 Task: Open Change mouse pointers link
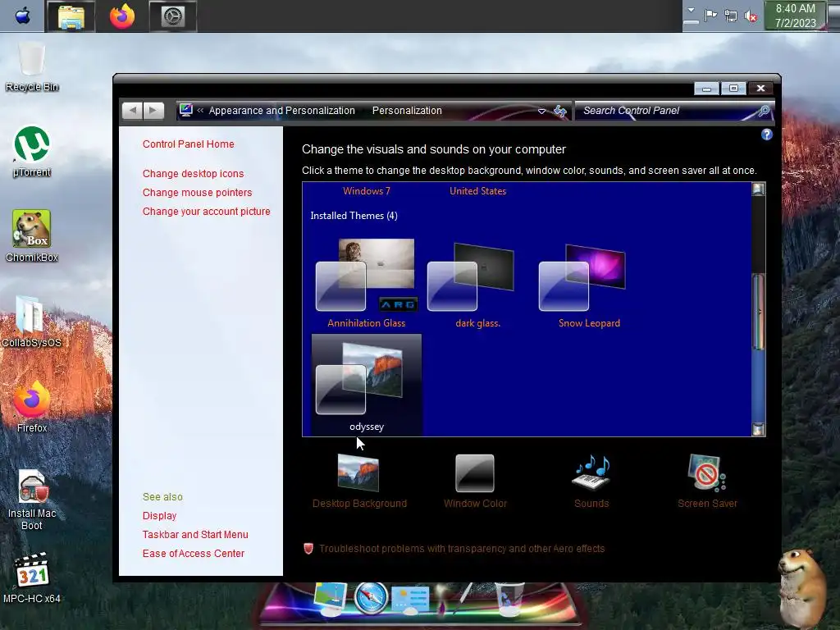[197, 192]
